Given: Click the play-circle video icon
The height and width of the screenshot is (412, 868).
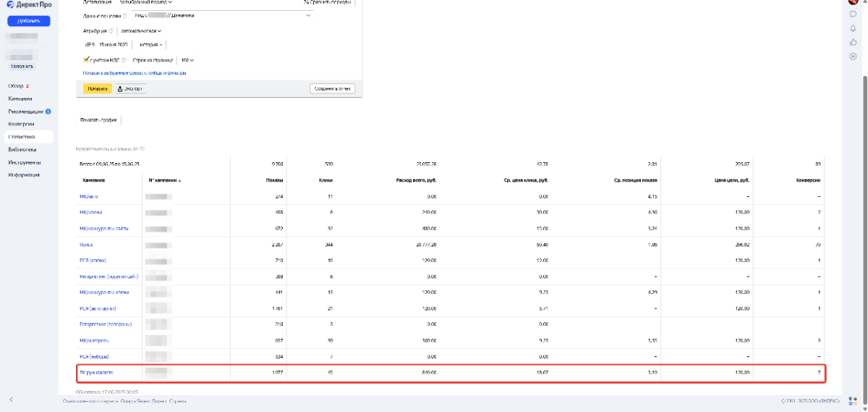Looking at the screenshot, I should pos(853,56).
